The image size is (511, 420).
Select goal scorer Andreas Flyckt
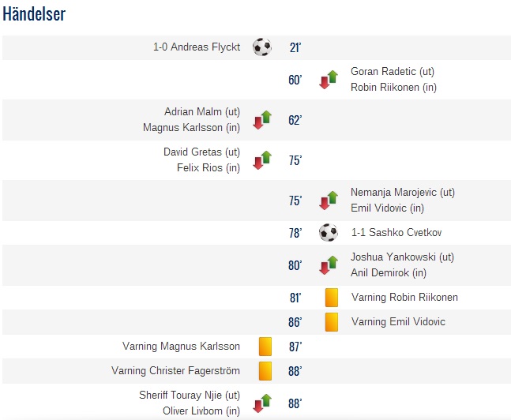(x=205, y=47)
